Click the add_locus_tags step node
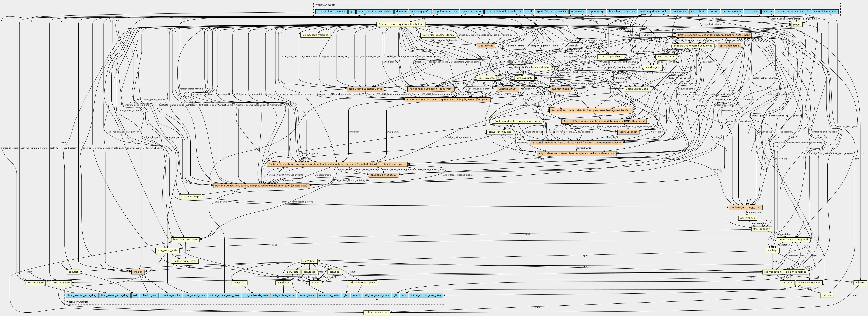The image size is (868, 316). tap(190, 197)
